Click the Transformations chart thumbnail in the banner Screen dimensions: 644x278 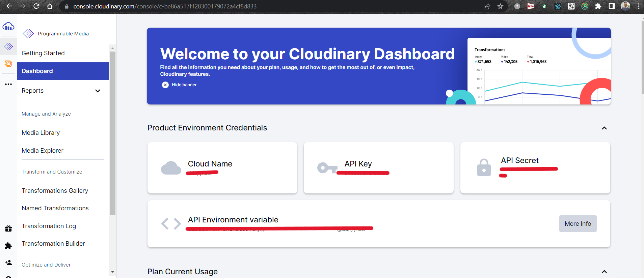(539, 71)
